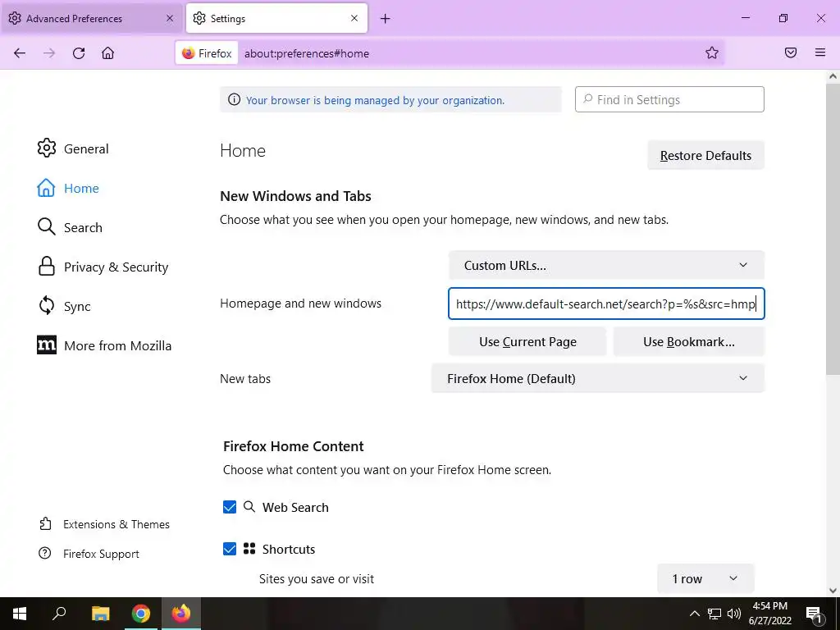Screen dimensions: 840x630
Task: Show hidden system tray icons
Action: (x=694, y=614)
